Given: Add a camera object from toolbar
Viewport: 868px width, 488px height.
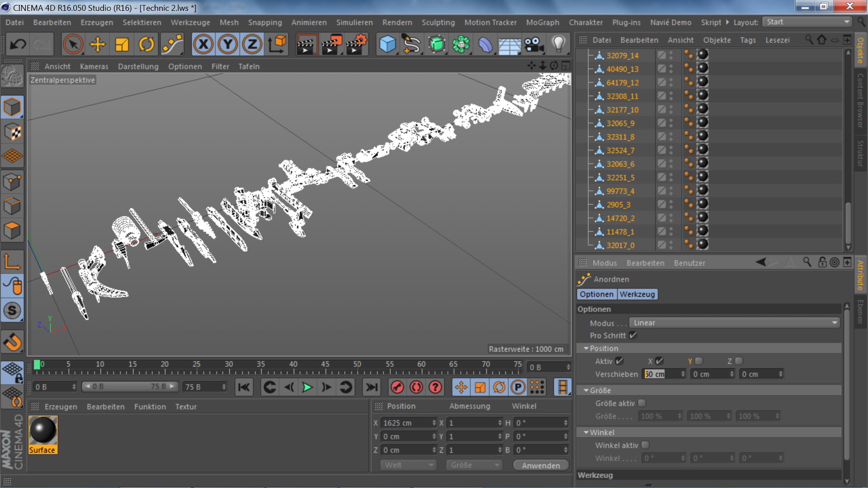Looking at the screenshot, I should tap(534, 44).
